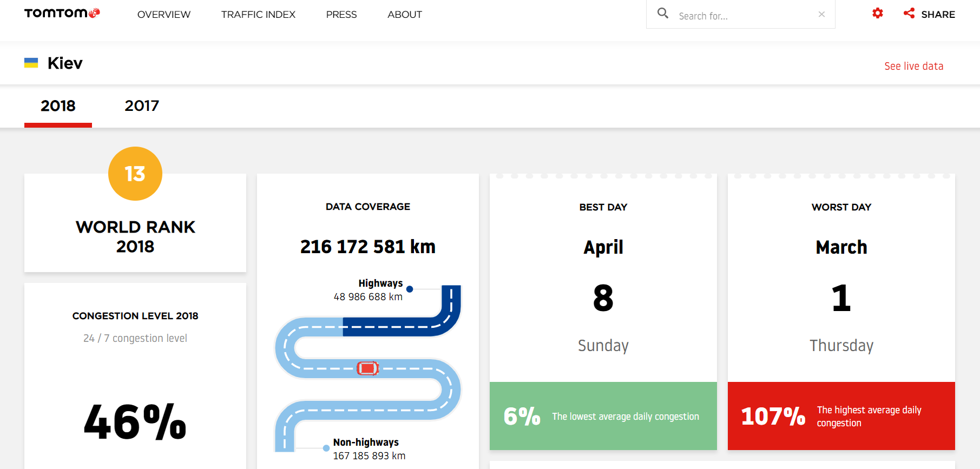
Task: Click the orange world rank 13 badge
Action: [x=135, y=174]
